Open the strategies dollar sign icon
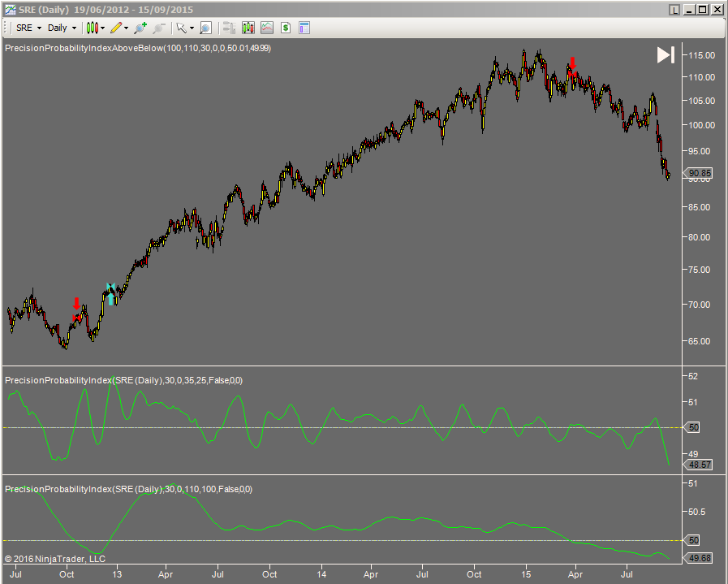Image resolution: width=728 pixels, height=584 pixels. [x=286, y=28]
